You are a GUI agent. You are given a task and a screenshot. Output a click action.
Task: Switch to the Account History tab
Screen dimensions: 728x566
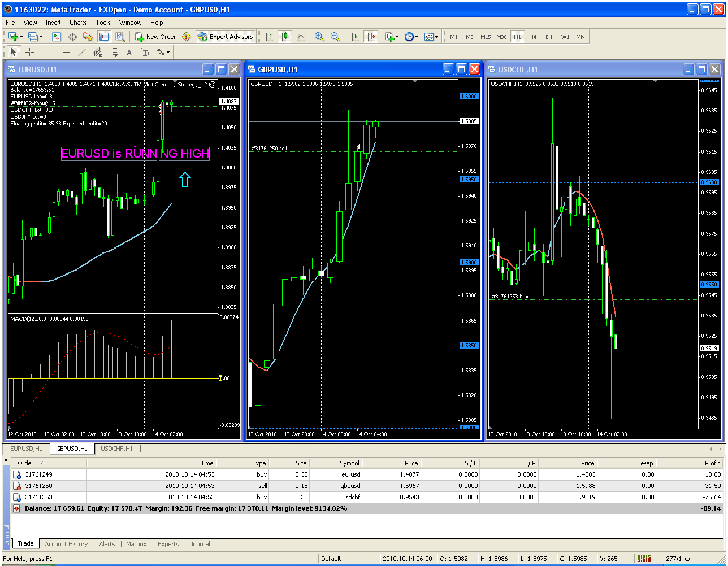(x=66, y=544)
